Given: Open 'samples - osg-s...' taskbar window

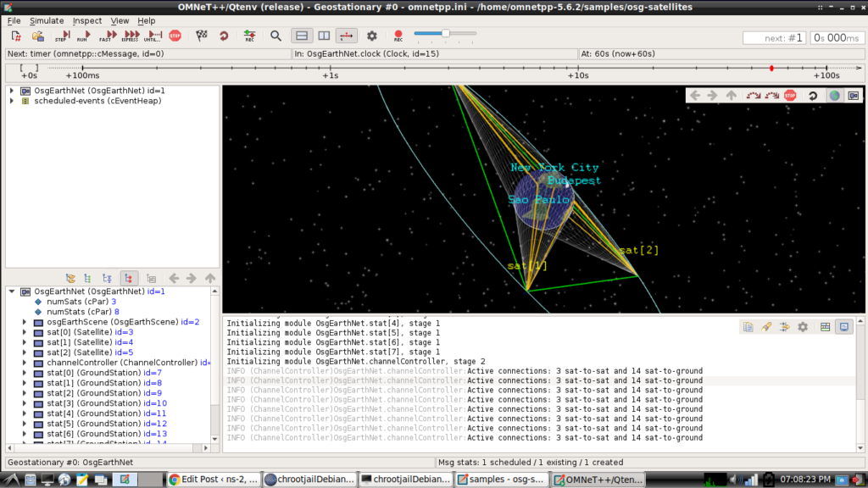Looking at the screenshot, I should (501, 480).
